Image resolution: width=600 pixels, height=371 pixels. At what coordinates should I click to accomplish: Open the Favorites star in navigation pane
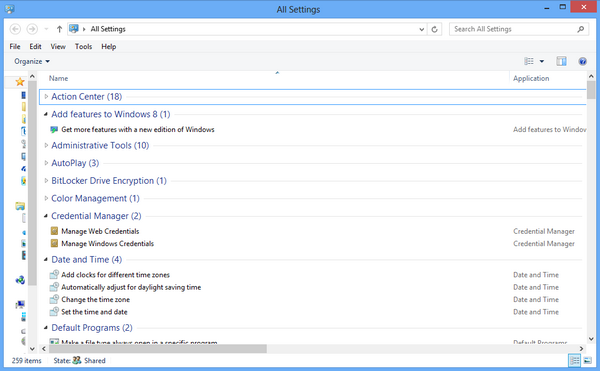coord(20,81)
